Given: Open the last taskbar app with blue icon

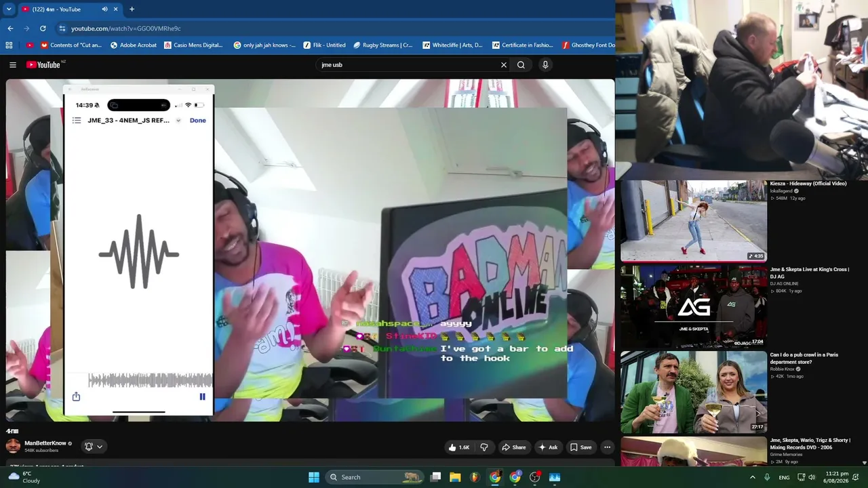Looking at the screenshot, I should click(555, 477).
